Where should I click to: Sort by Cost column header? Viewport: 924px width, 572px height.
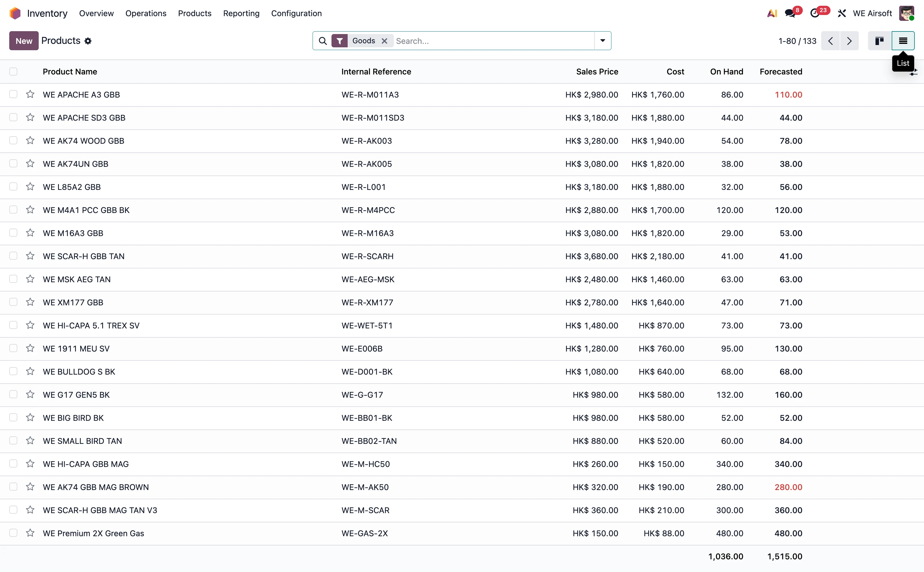click(675, 72)
